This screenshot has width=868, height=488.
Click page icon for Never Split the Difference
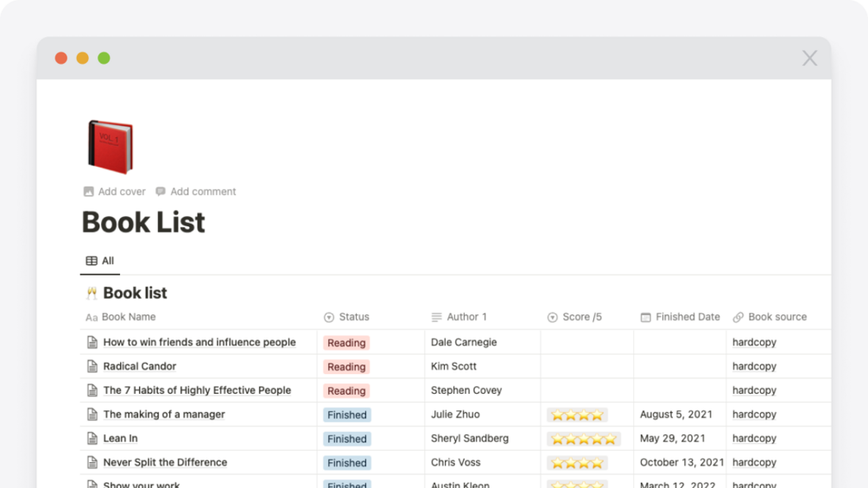(92, 462)
